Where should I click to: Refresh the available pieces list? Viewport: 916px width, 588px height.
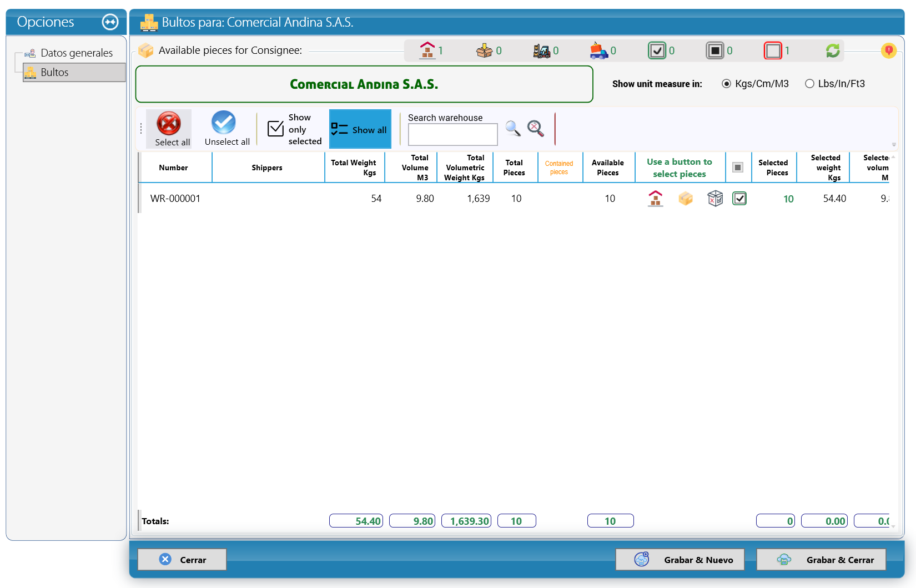pyautogui.click(x=833, y=51)
